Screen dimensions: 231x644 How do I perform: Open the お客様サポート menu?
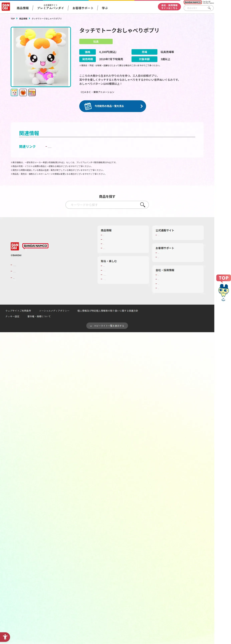coord(83,8)
